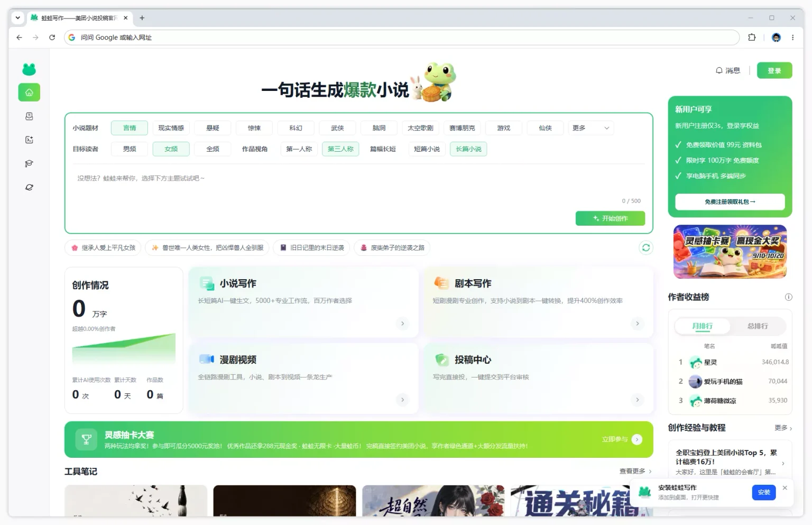This screenshot has width=812, height=525.
Task: Open the Chrome tab search dropdown
Action: (x=18, y=18)
